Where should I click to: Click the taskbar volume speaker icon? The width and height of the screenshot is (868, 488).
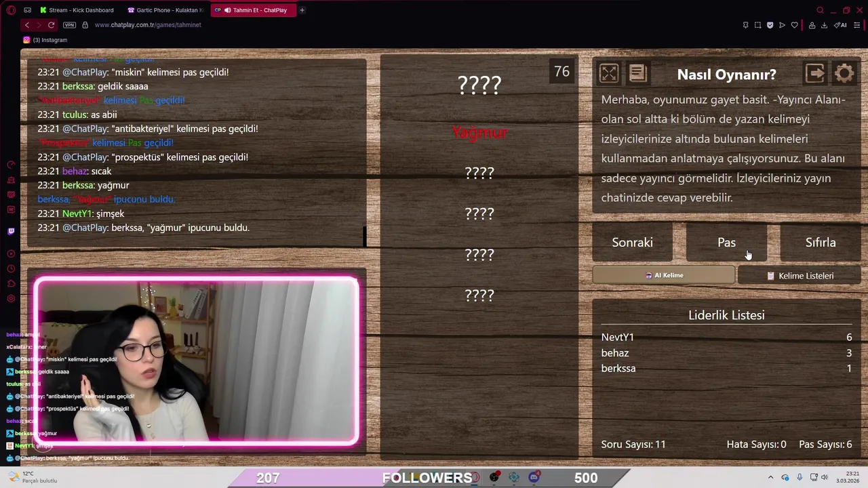coord(825,478)
